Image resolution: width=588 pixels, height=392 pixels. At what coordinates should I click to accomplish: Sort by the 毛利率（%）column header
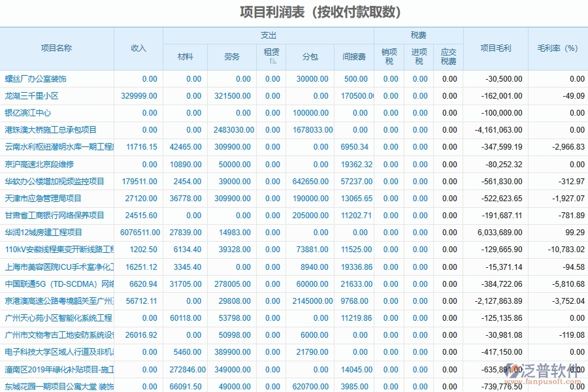[x=557, y=48]
